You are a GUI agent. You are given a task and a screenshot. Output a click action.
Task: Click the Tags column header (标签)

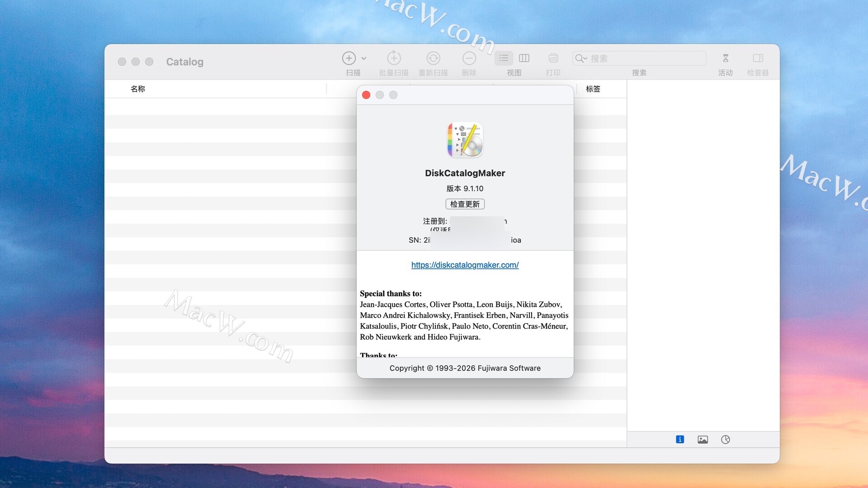[593, 89]
